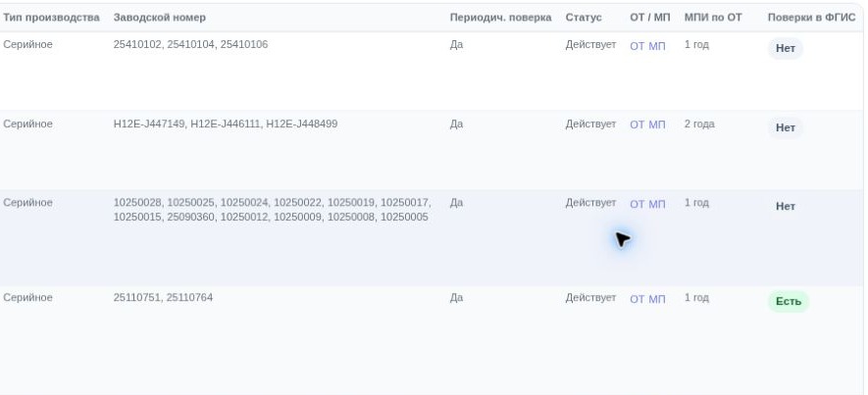
Task: Click the МПИ по ОТ column header
Action: click(713, 17)
